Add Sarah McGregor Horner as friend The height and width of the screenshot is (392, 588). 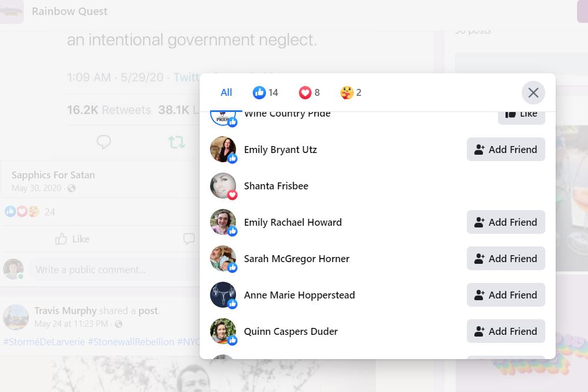tap(505, 259)
